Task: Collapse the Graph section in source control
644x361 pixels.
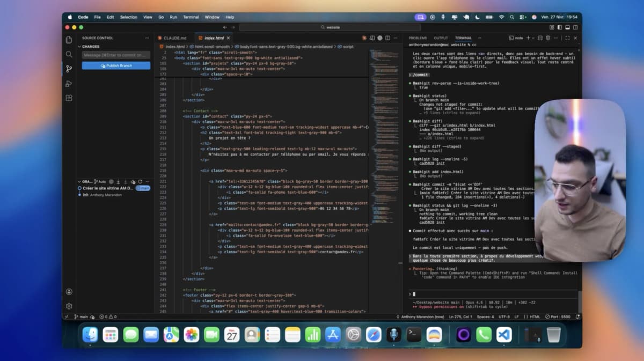Action: pos(79,182)
